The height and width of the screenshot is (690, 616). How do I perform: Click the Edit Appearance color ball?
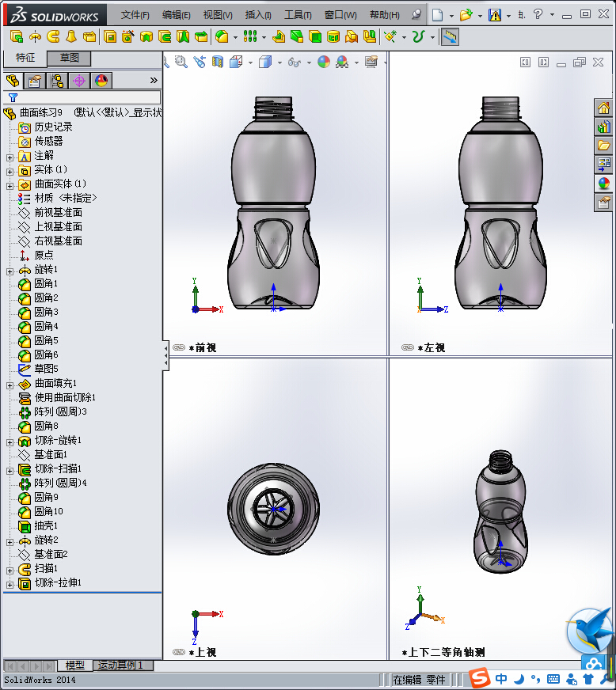click(x=324, y=62)
